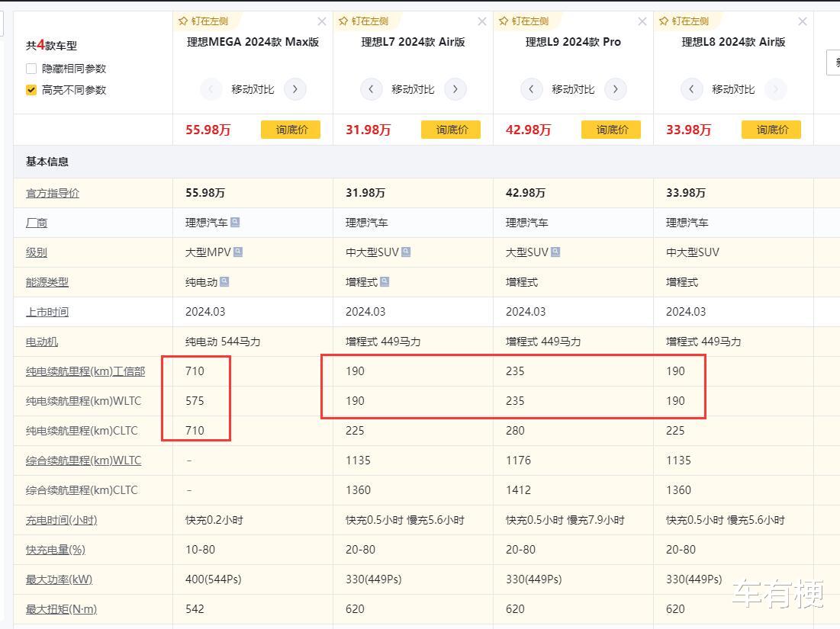Image resolution: width=840 pixels, height=629 pixels.
Task: Open 官方指导价 parameter link
Action: coord(53,193)
